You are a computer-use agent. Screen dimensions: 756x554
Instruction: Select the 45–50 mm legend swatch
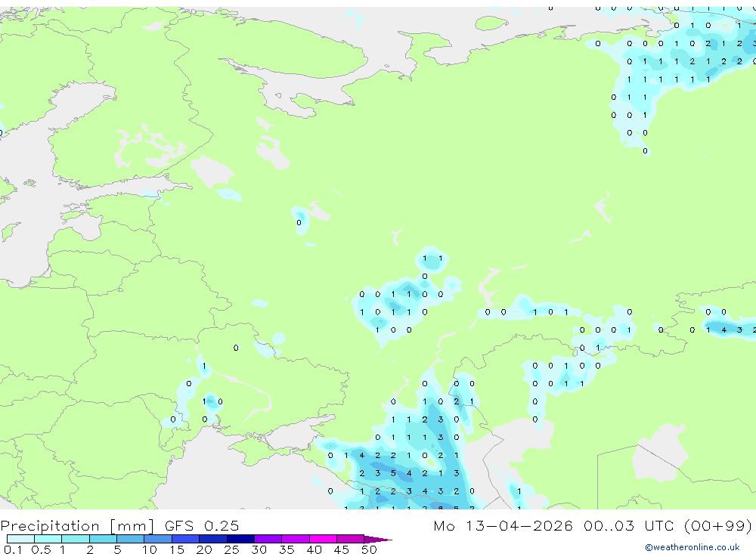click(351, 539)
